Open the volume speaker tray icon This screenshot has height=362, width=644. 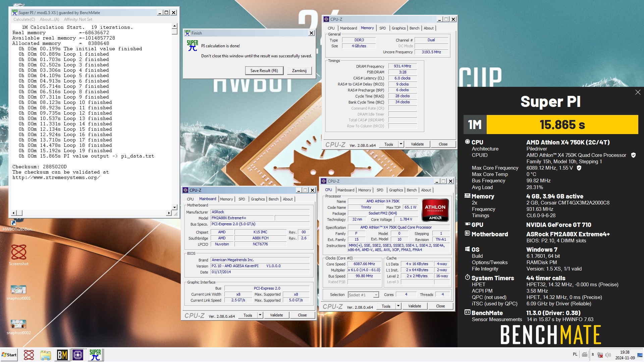(x=608, y=355)
